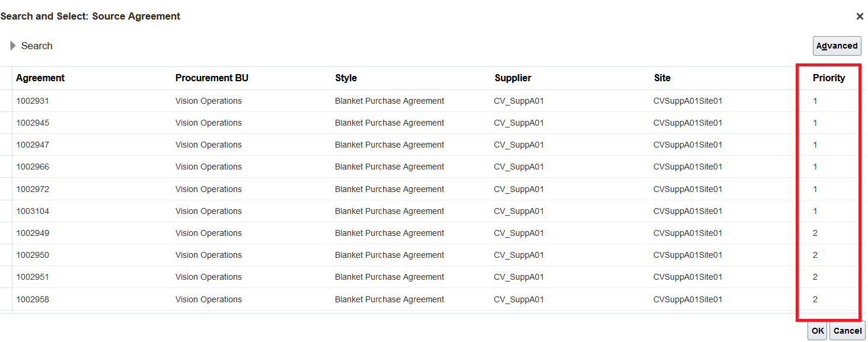This screenshot has height=342, width=868.
Task: Click the Procurement BU column header
Action: [x=212, y=78]
